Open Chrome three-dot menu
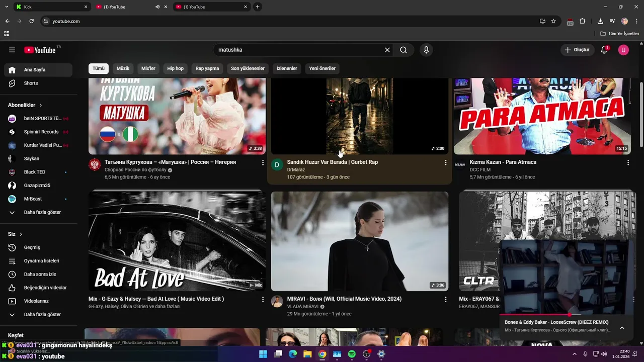644x362 pixels. coord(636,21)
